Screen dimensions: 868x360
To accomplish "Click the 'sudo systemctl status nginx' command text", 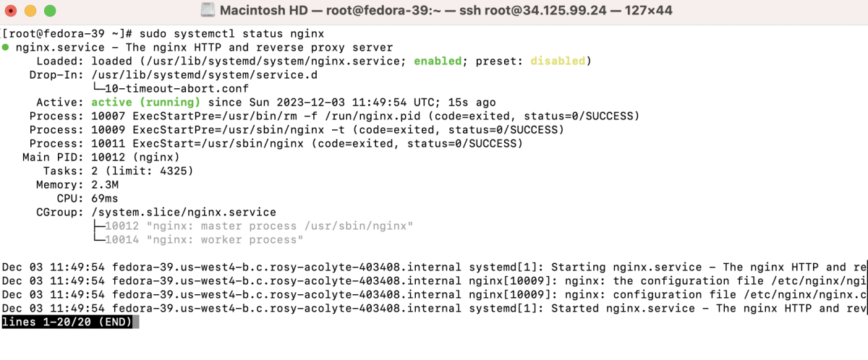I will [x=230, y=34].
